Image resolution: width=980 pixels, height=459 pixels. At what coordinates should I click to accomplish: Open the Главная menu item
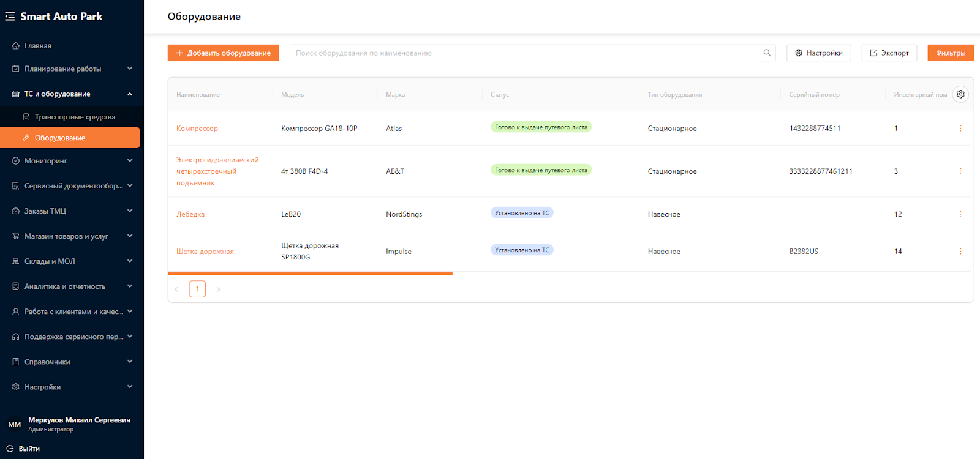[x=38, y=46]
